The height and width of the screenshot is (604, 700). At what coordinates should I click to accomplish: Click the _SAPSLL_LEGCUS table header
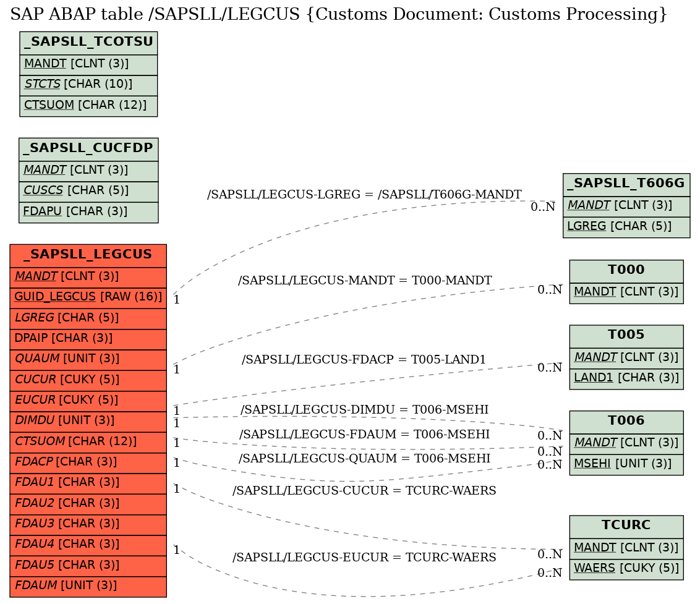[x=88, y=255]
